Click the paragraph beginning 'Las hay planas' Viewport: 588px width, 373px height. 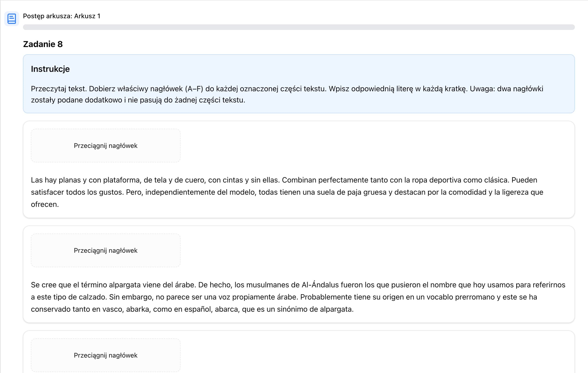[x=287, y=192]
